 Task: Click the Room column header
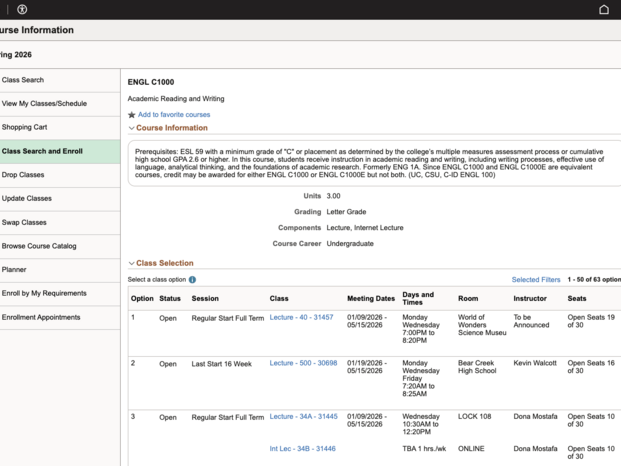click(x=468, y=299)
